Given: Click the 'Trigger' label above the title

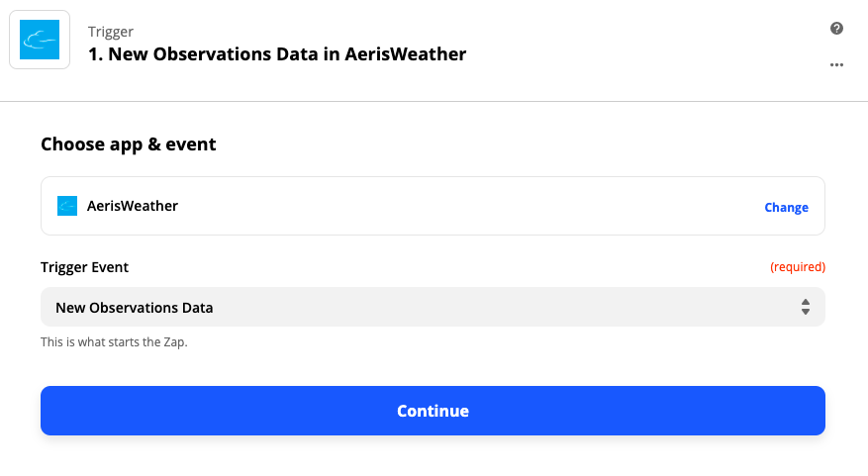Looking at the screenshot, I should tap(111, 32).
